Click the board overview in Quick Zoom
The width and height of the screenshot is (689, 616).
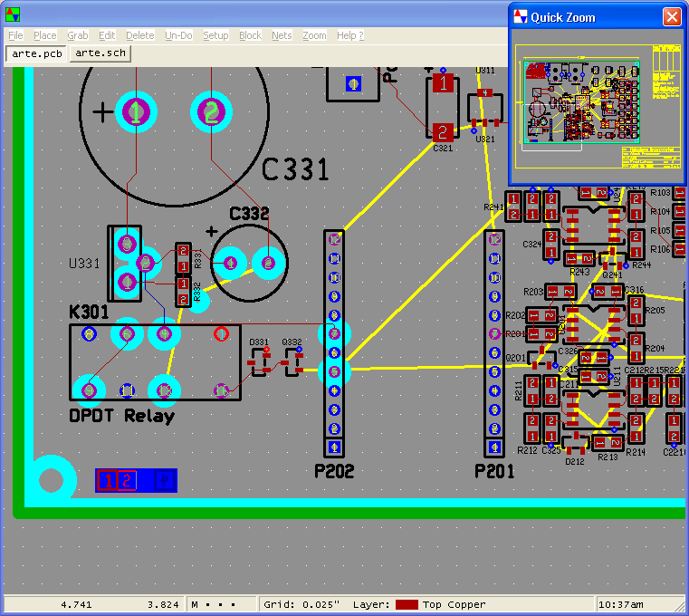click(598, 107)
